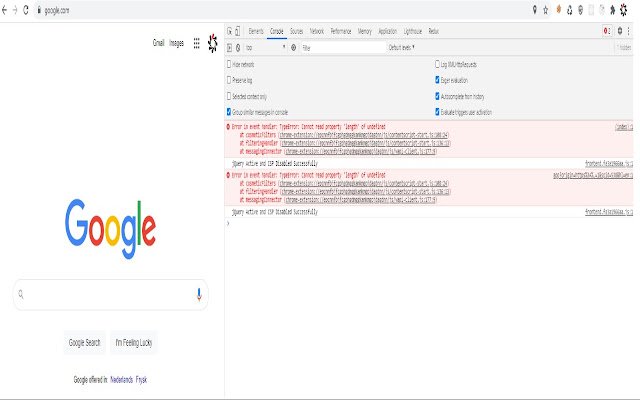Open the JavaScript context 'top' dropdown

[266, 48]
